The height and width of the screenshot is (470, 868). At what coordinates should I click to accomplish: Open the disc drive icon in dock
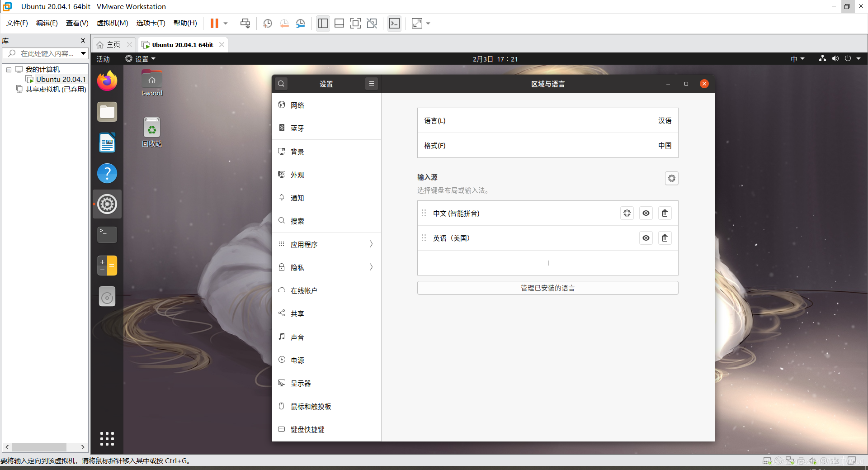point(107,296)
